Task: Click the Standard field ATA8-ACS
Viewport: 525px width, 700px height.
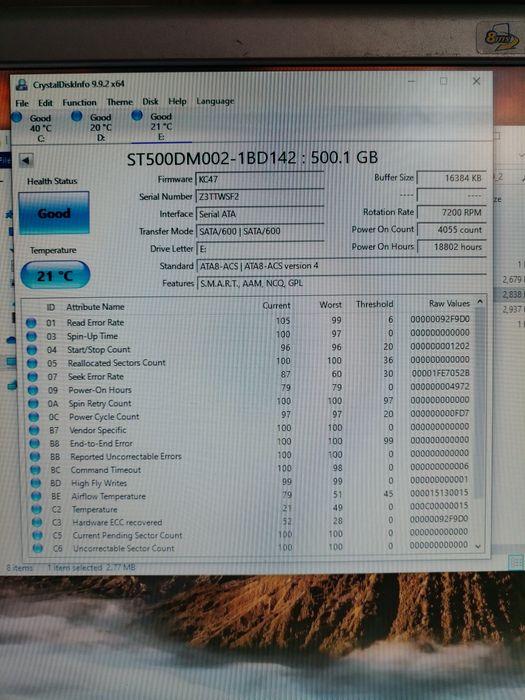Action: pyautogui.click(x=341, y=266)
